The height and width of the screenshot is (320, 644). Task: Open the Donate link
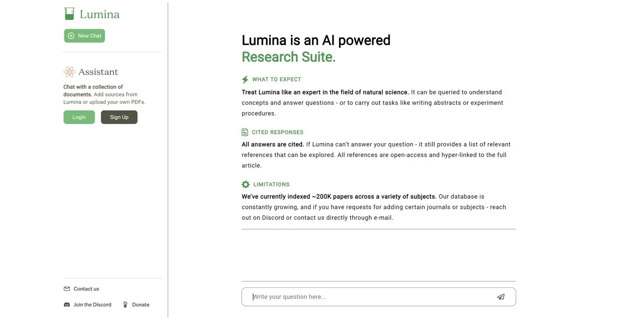click(140, 305)
